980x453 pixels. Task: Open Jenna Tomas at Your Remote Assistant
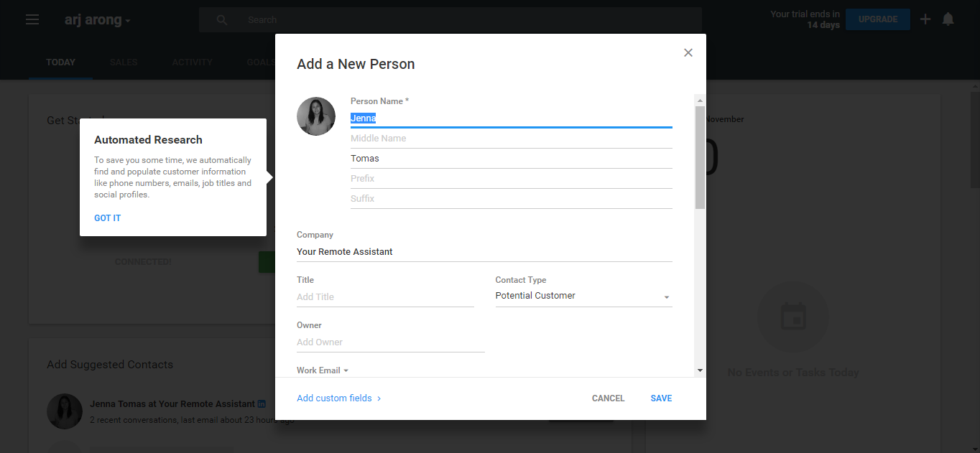click(x=172, y=404)
